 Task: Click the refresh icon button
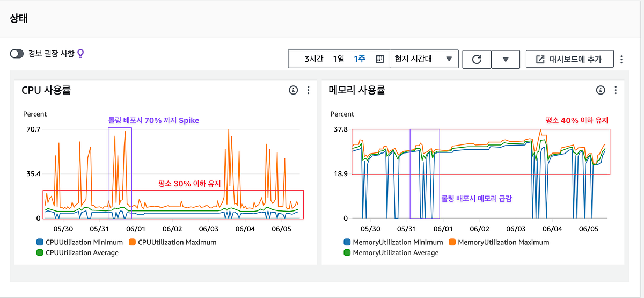(477, 59)
